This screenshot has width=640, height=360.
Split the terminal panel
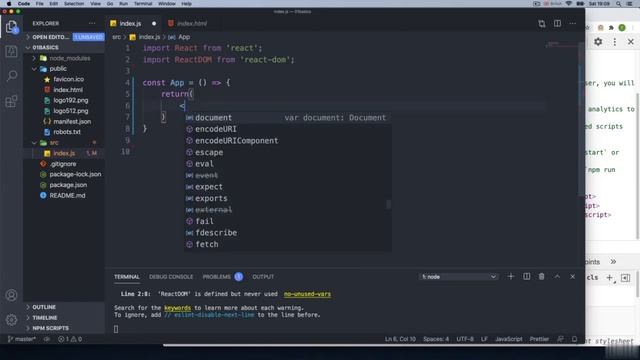tap(527, 277)
